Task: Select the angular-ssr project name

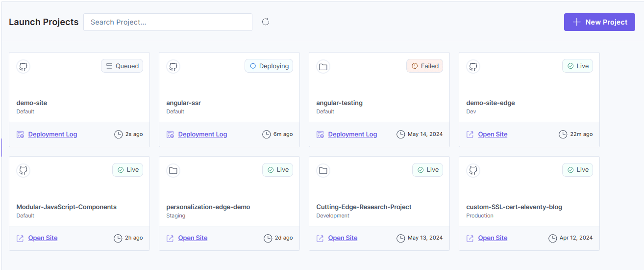Action: pyautogui.click(x=183, y=103)
